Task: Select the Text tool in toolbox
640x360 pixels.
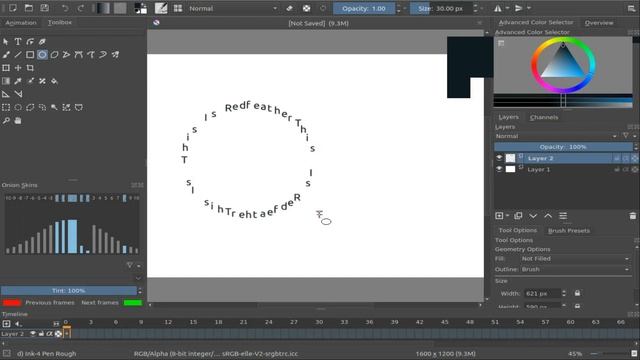Action: pos(18,42)
